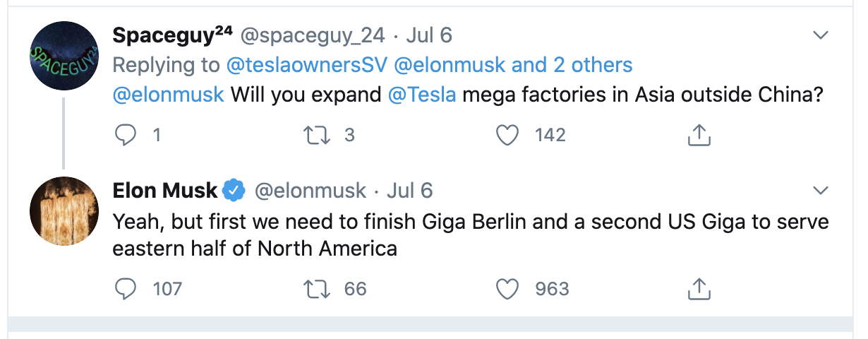
Task: Open the @teslaownersSV profile link
Action: pos(306,65)
